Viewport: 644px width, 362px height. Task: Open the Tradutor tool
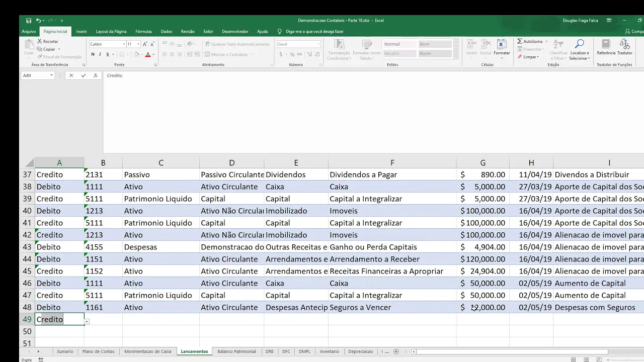coord(625,48)
